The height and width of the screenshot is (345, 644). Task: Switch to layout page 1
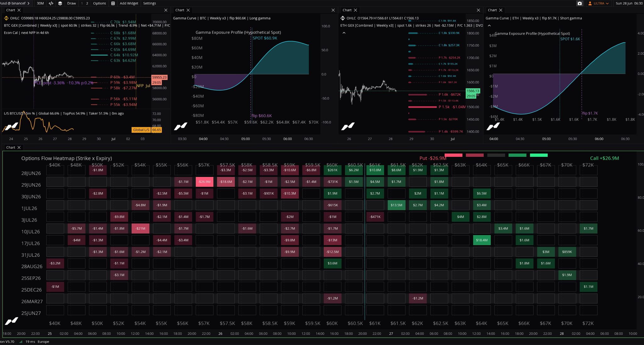(82, 3)
